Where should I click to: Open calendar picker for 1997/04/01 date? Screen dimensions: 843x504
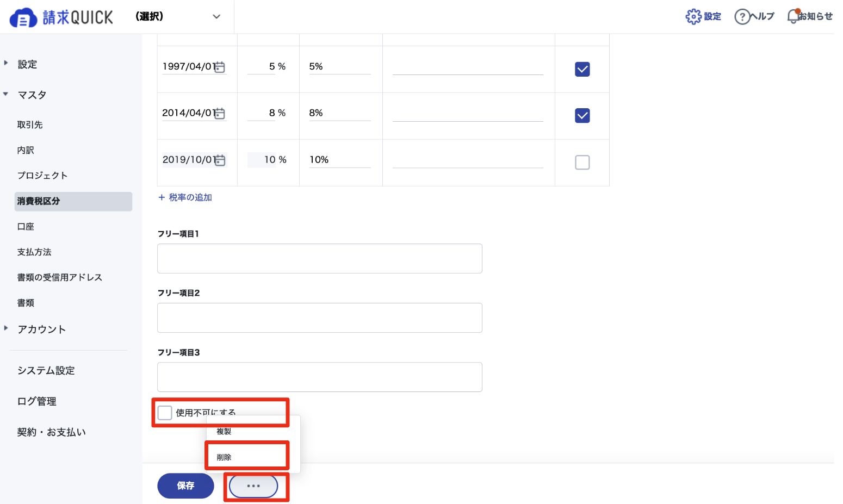(x=220, y=67)
